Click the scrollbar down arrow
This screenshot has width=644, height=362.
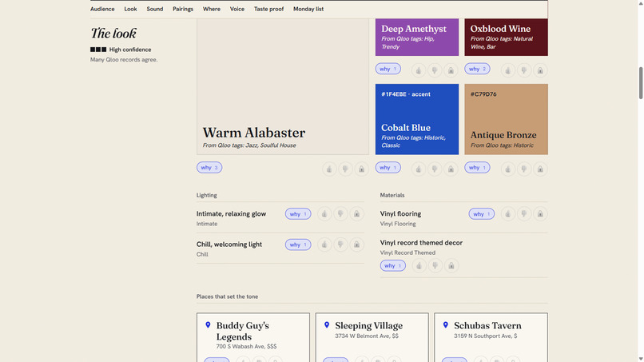point(640,359)
